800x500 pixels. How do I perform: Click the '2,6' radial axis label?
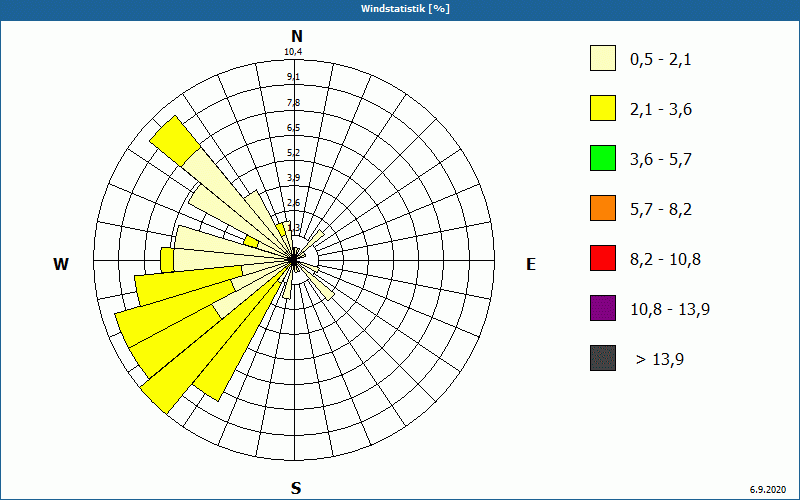tap(293, 203)
